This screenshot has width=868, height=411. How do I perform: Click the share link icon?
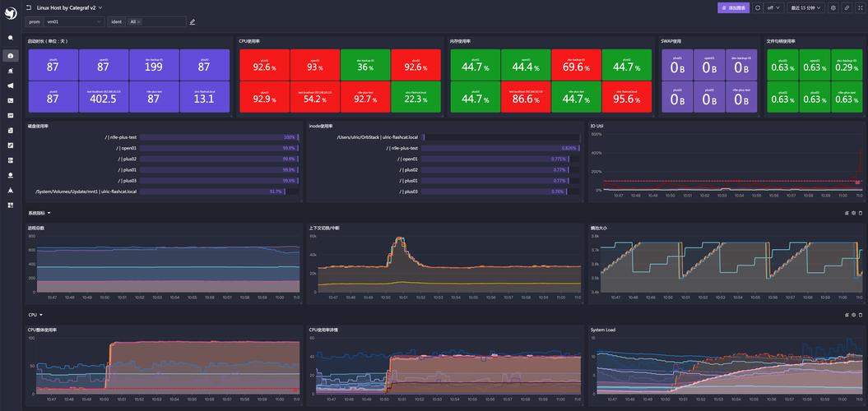pyautogui.click(x=847, y=7)
